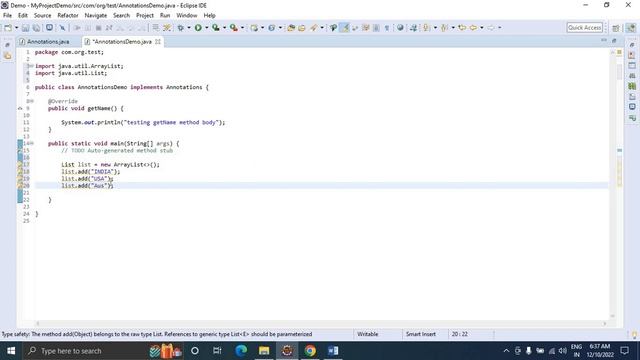Viewport: 640px width, 360px height.
Task: Click the Last Edit Location icon
Action: coord(462,28)
